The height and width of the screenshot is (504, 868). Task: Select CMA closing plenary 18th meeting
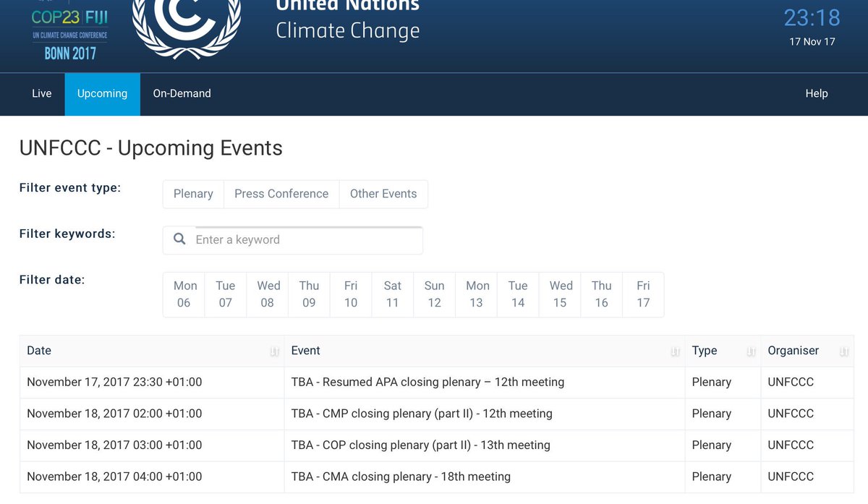click(x=401, y=477)
